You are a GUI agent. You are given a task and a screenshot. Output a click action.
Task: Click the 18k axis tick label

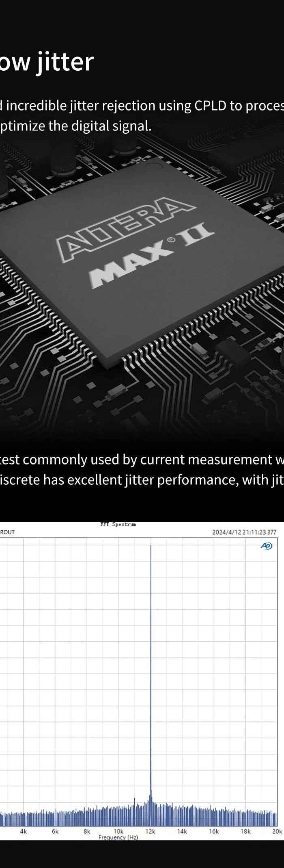pyautogui.click(x=245, y=831)
